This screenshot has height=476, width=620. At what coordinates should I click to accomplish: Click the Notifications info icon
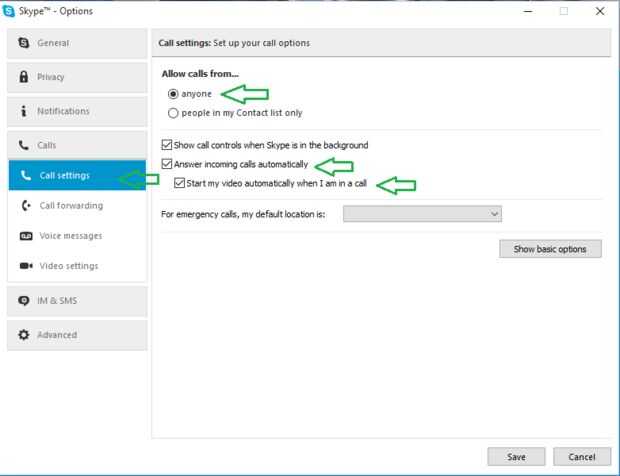pos(24,111)
